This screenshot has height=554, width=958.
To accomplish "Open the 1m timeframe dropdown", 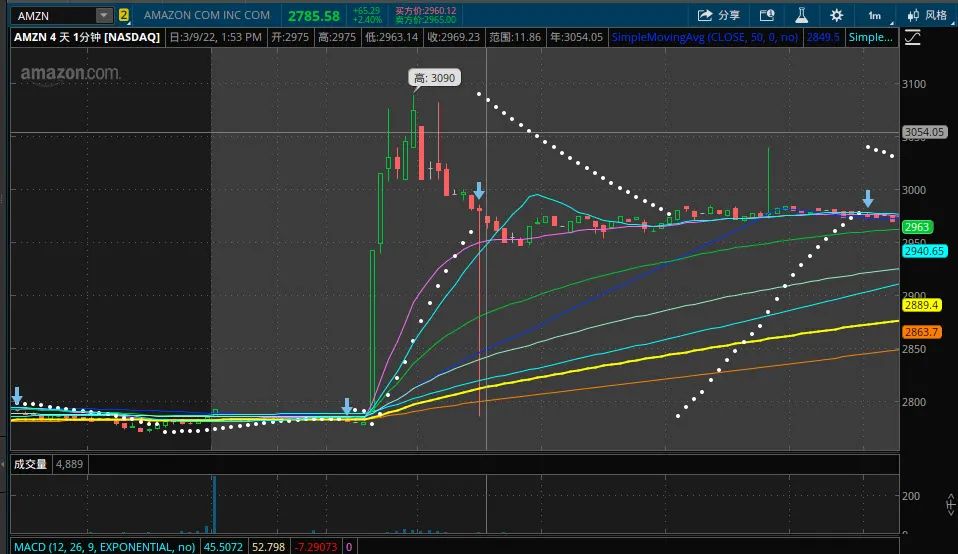I will (x=875, y=15).
